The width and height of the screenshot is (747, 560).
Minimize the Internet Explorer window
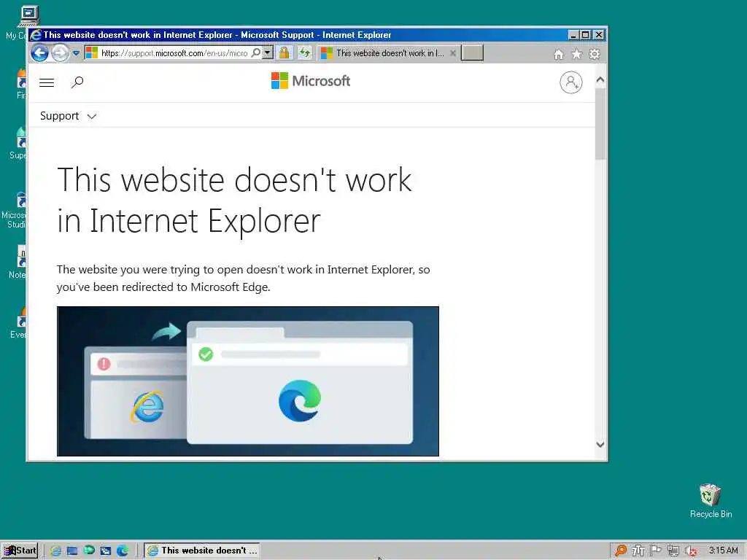tap(573, 35)
